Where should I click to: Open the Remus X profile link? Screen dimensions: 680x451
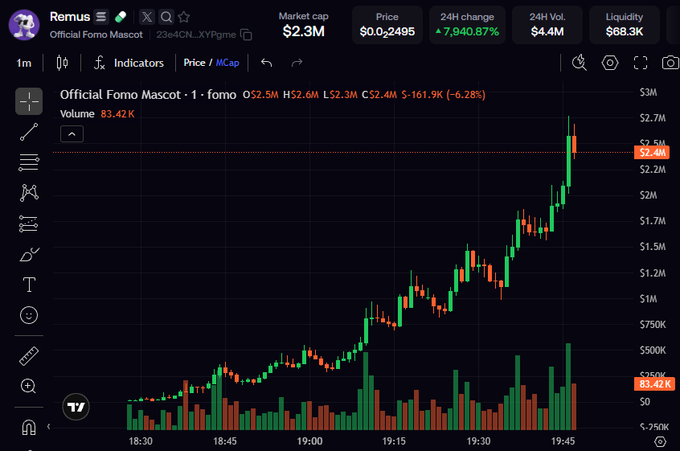tap(147, 17)
